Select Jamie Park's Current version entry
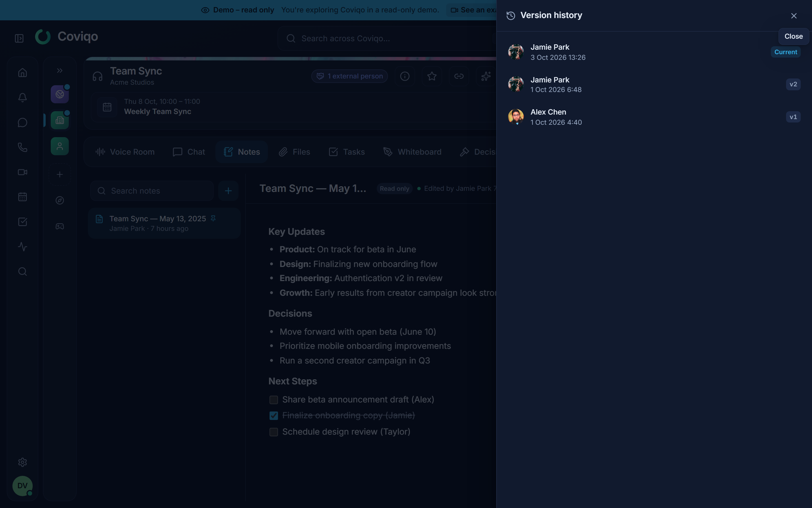 [654, 52]
